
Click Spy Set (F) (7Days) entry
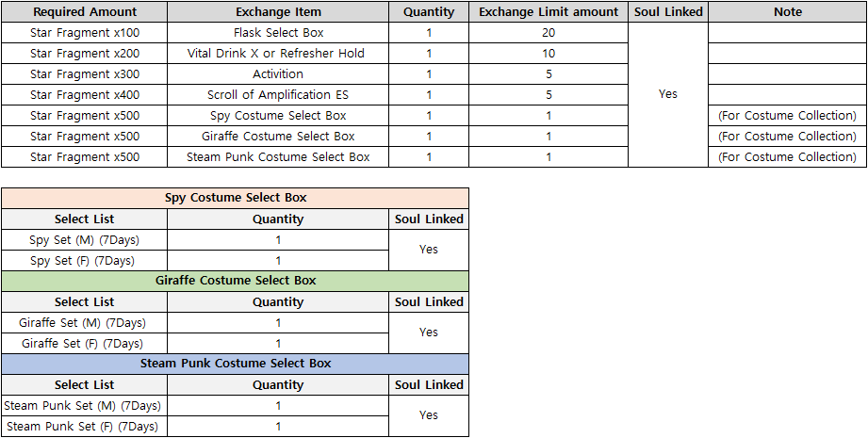(x=84, y=261)
